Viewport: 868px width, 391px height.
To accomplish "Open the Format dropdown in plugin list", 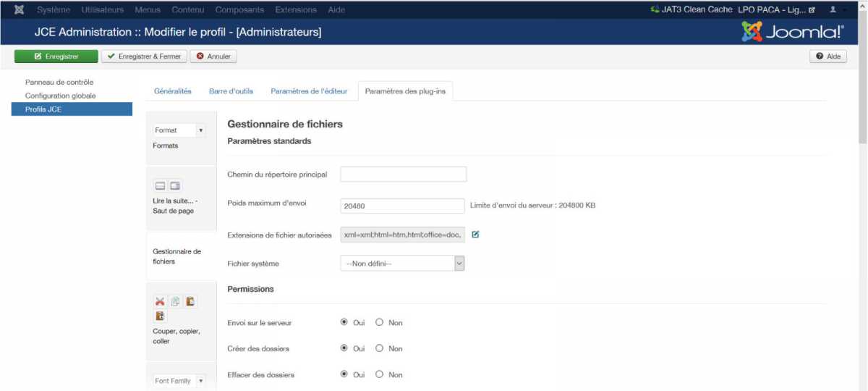I will coord(179,130).
